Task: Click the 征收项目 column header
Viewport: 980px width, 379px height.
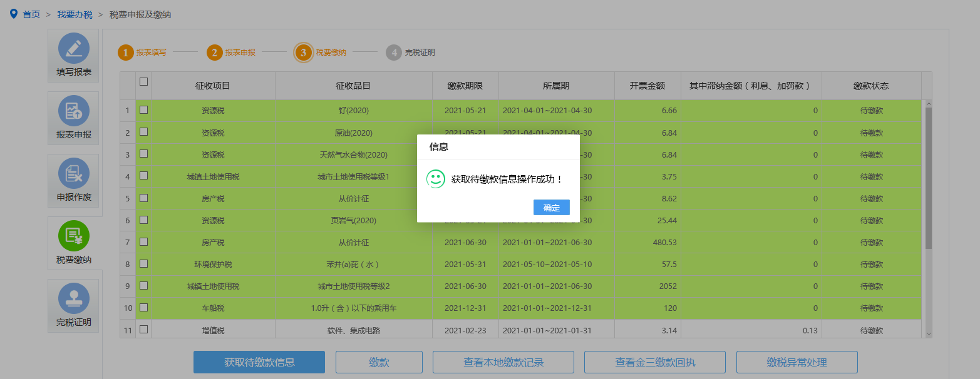Action: [213, 86]
